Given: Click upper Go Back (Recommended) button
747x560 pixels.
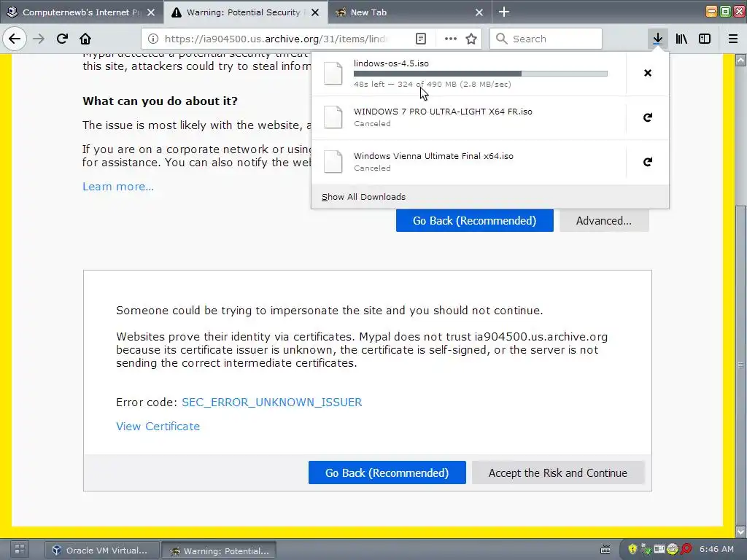Looking at the screenshot, I should tap(474, 220).
